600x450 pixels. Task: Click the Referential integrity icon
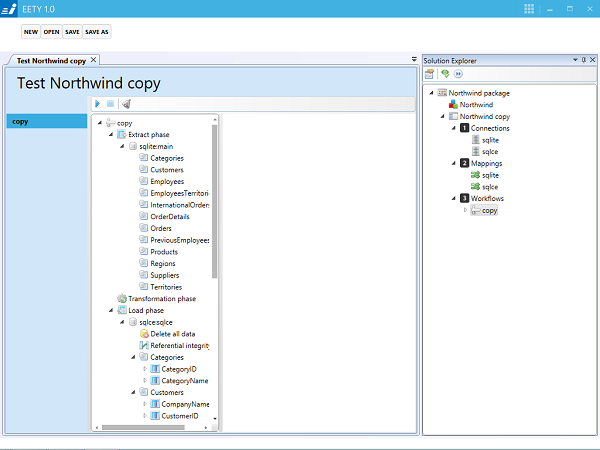click(x=144, y=345)
